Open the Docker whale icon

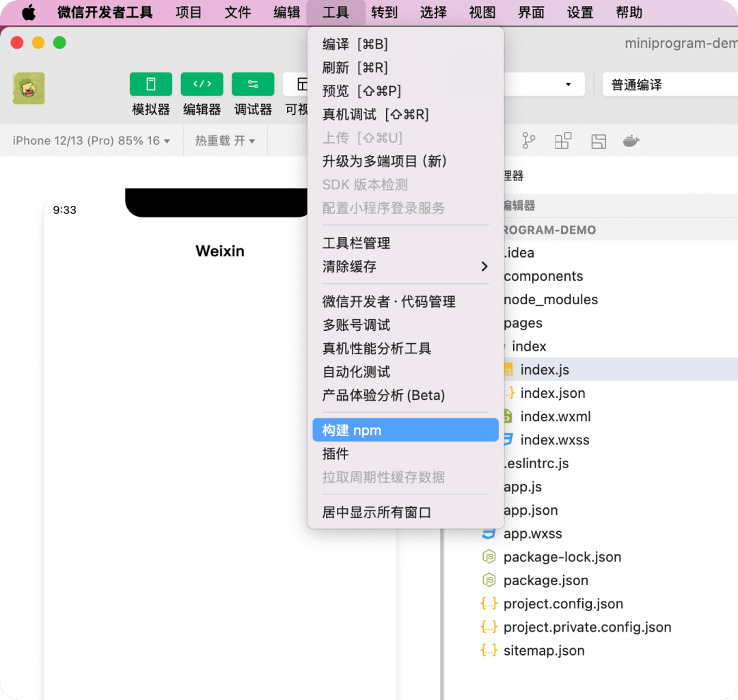[x=631, y=141]
